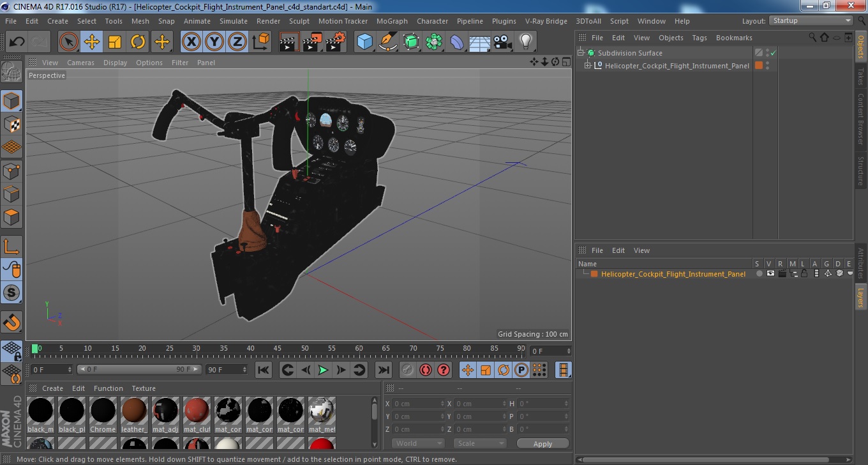The width and height of the screenshot is (868, 465).
Task: Open the V-Ray Bridge menu
Action: pyautogui.click(x=546, y=21)
